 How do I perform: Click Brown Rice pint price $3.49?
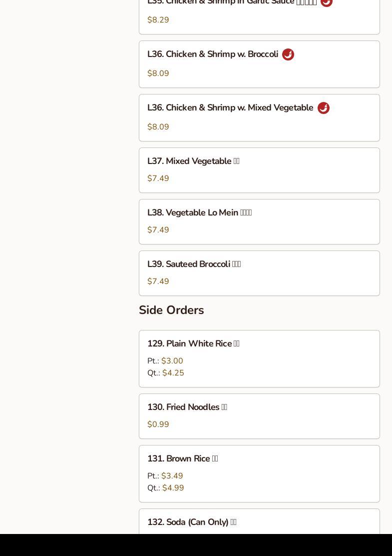pos(172,476)
